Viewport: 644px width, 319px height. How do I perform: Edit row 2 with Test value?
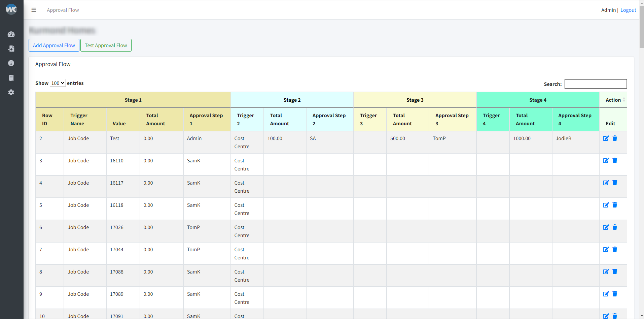coord(606,138)
